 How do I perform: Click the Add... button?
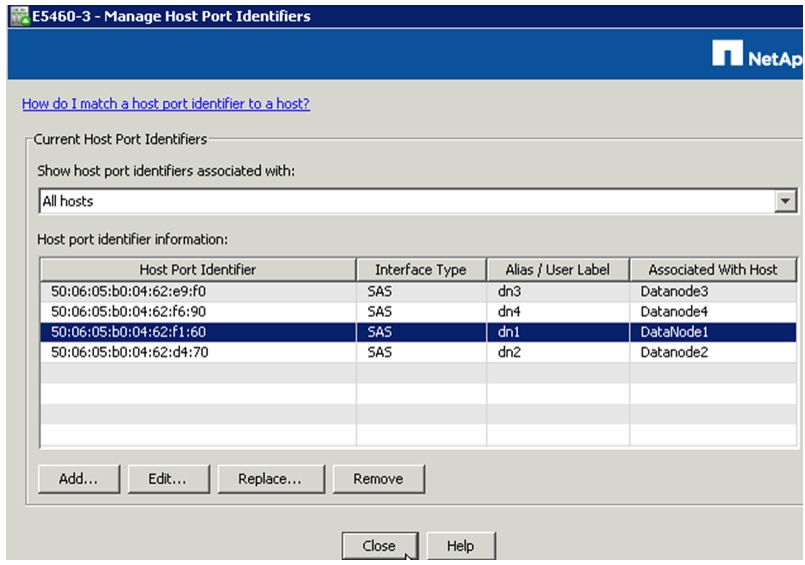point(79,479)
